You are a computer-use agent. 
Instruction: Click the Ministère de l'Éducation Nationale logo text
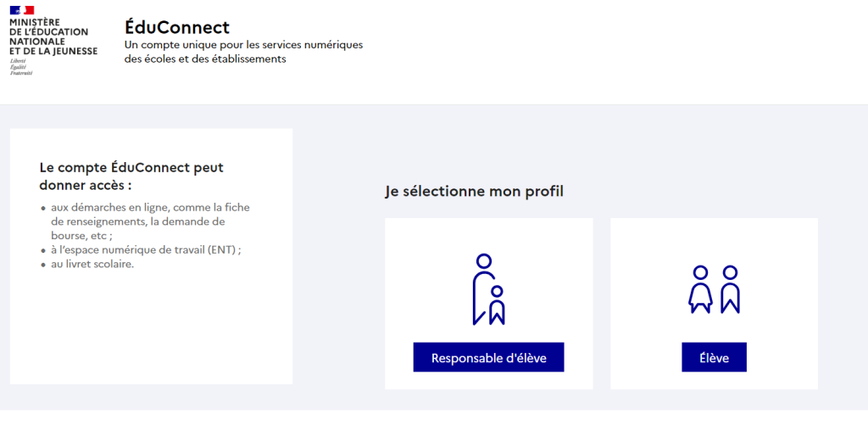pyautogui.click(x=53, y=36)
